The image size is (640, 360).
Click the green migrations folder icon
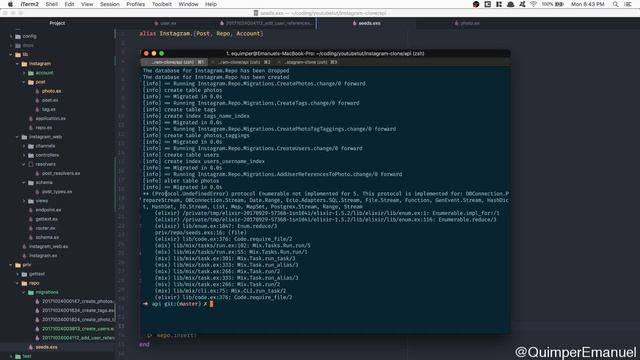click(x=31, y=292)
